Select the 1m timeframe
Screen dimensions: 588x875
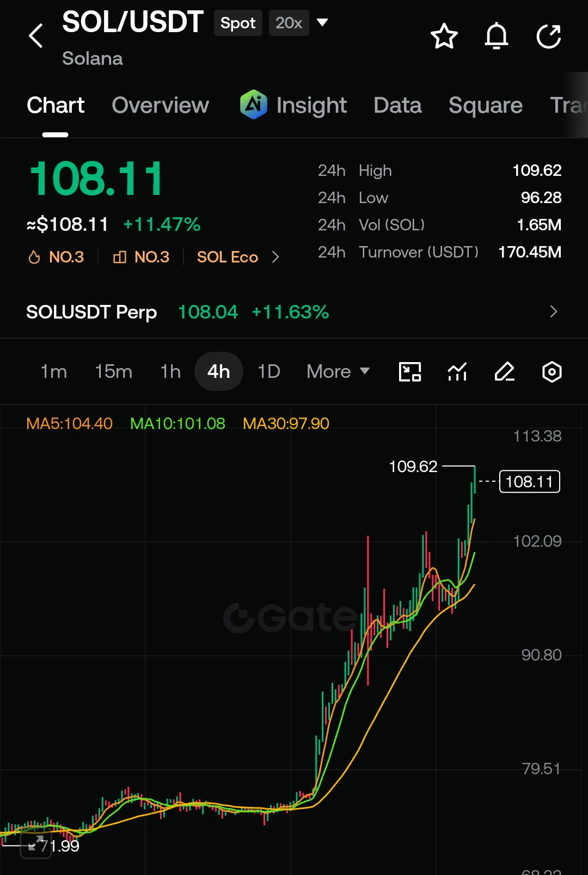pos(54,371)
